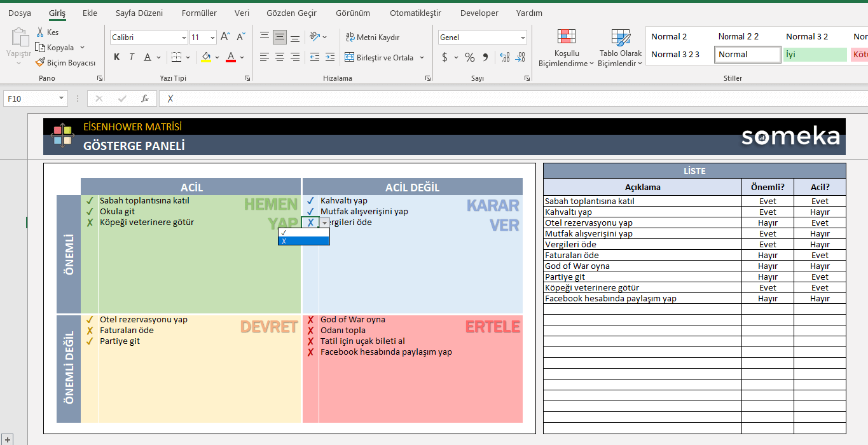Switch to the Formüller ribbon tab
Screen dimensions: 868x445
click(x=199, y=13)
